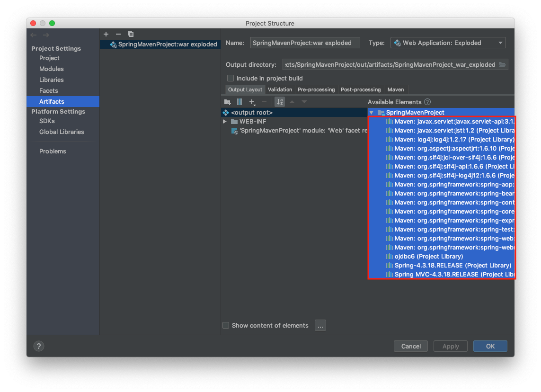
Task: Collapse the SpringMavenProject available elements node
Action: (x=371, y=113)
